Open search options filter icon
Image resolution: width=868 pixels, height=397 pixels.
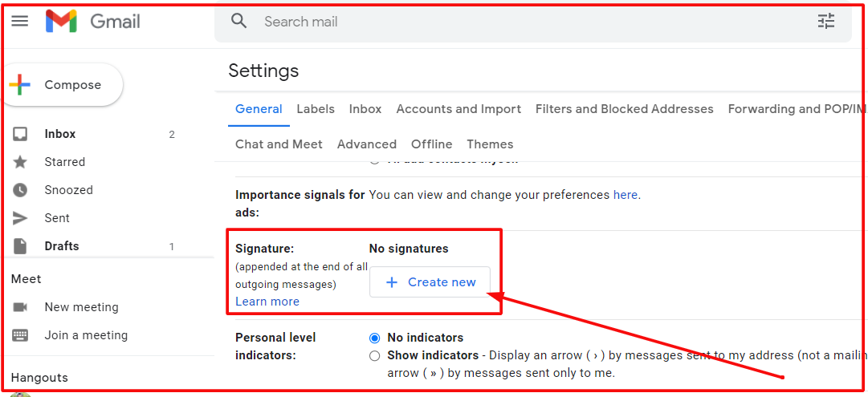[826, 22]
